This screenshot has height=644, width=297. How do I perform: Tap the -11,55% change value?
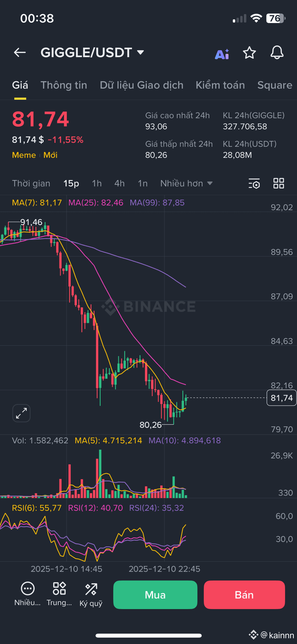66,140
